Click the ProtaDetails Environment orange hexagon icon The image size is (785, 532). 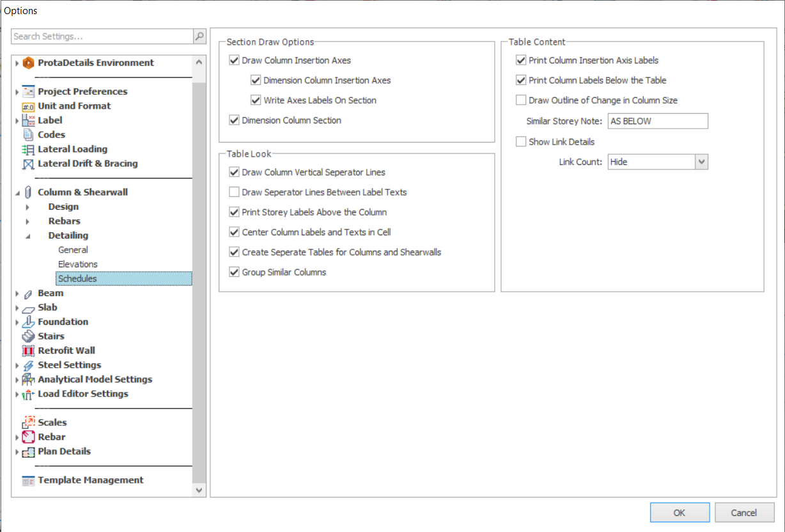pos(28,63)
